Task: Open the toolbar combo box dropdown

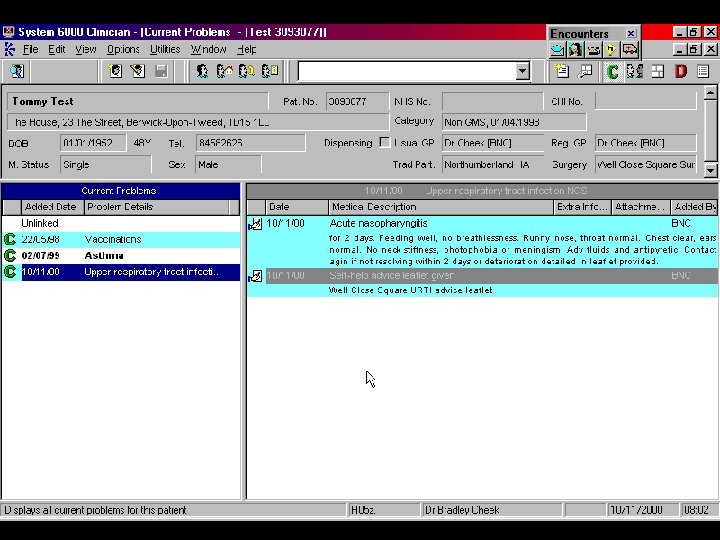Action: (522, 71)
